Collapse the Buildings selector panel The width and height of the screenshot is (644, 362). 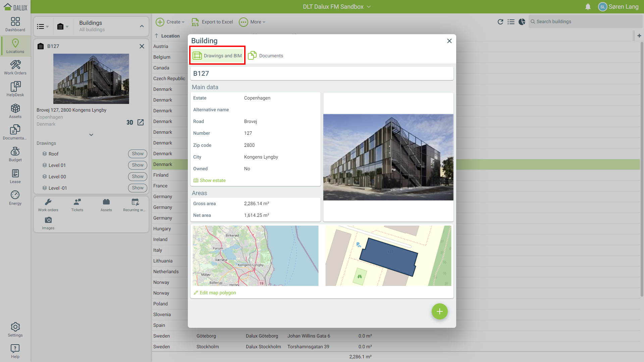[142, 26]
